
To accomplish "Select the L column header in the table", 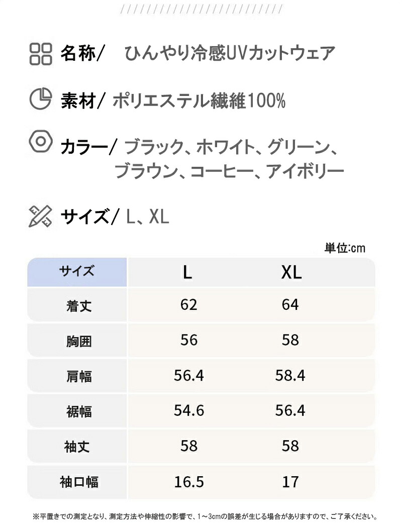I will click(x=187, y=272).
